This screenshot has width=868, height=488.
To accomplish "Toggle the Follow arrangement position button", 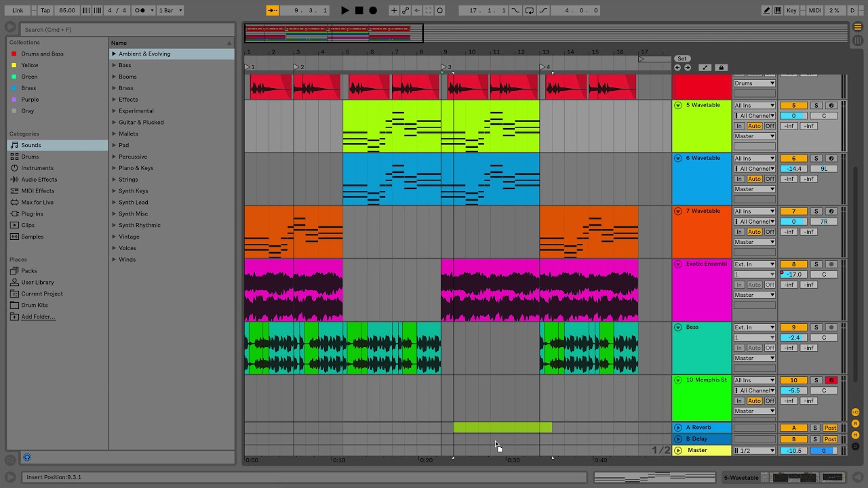I will (273, 10).
